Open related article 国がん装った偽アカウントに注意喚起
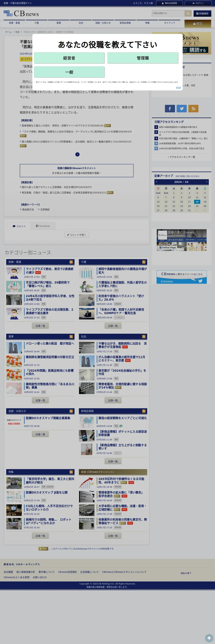This screenshot has width=215, height=644. coord(57,187)
